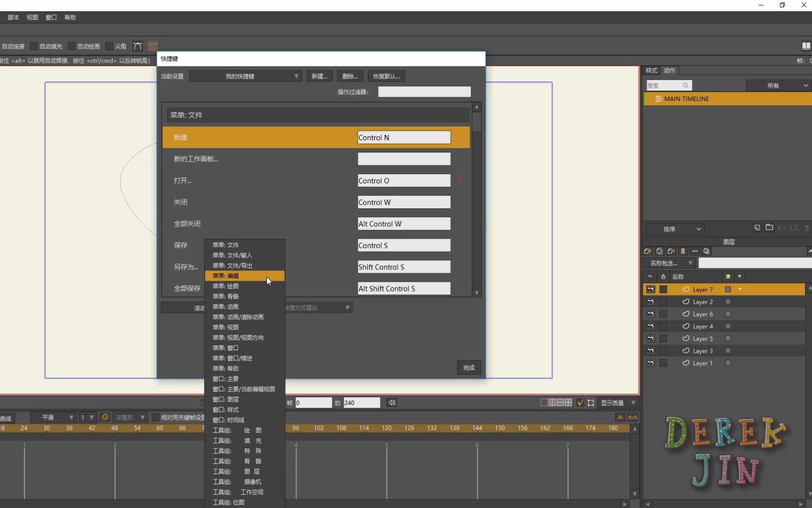Click the 操作过滤器 filter input field
The height and width of the screenshot is (508, 812).
click(424, 92)
